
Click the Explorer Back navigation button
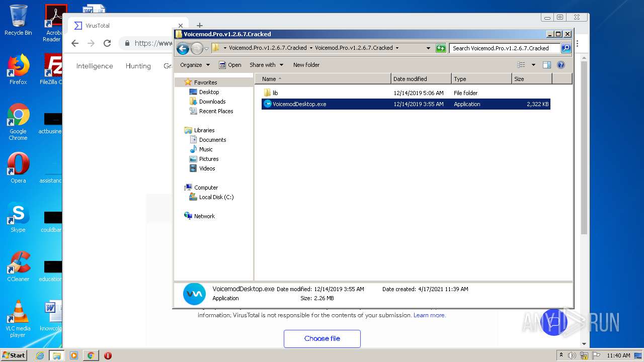tap(183, 48)
